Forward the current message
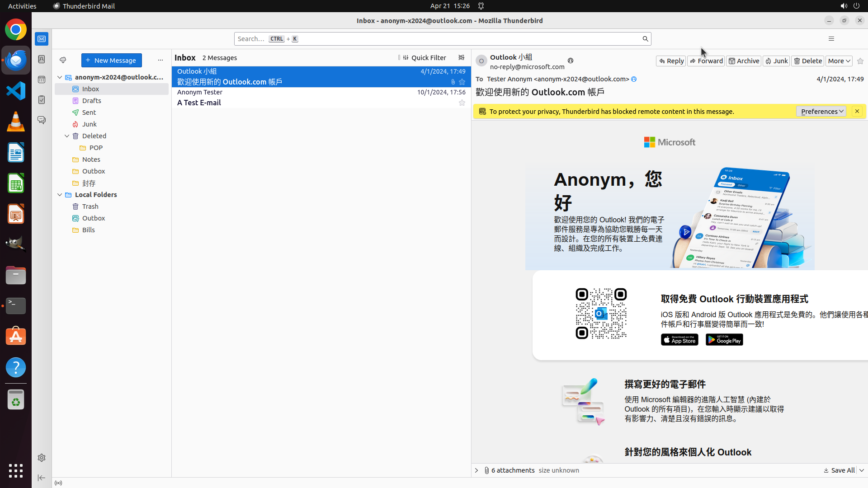The height and width of the screenshot is (488, 868). (706, 61)
